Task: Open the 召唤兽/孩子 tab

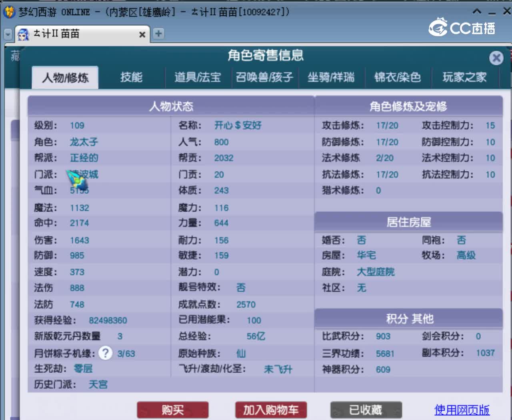Action: point(264,77)
